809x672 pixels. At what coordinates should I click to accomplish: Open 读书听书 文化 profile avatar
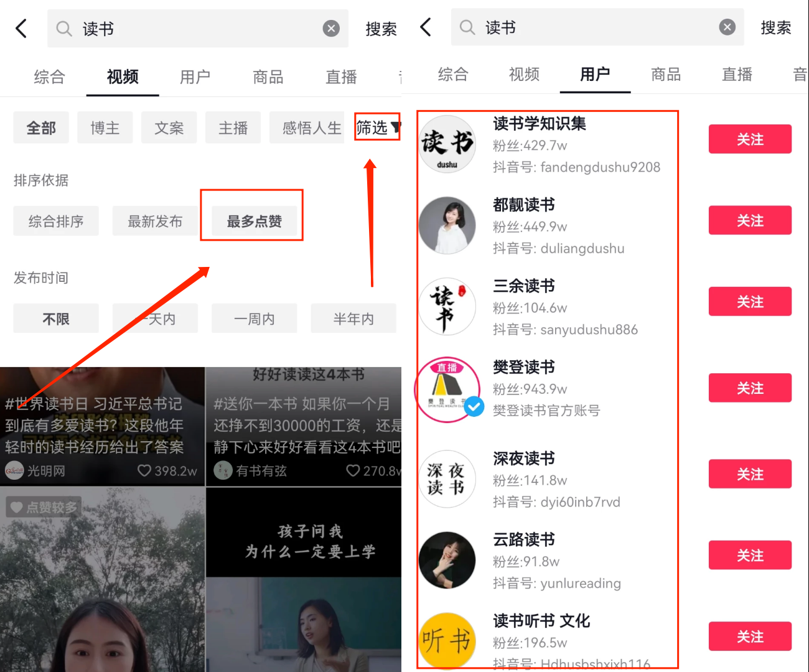pyautogui.click(x=447, y=641)
